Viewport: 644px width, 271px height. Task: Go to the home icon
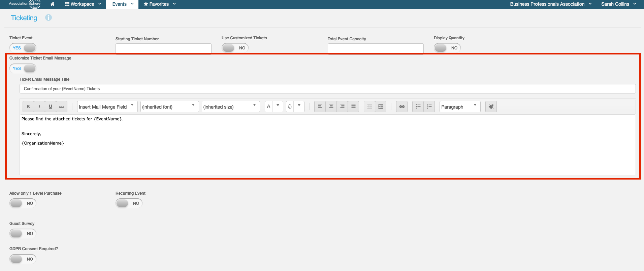point(52,4)
